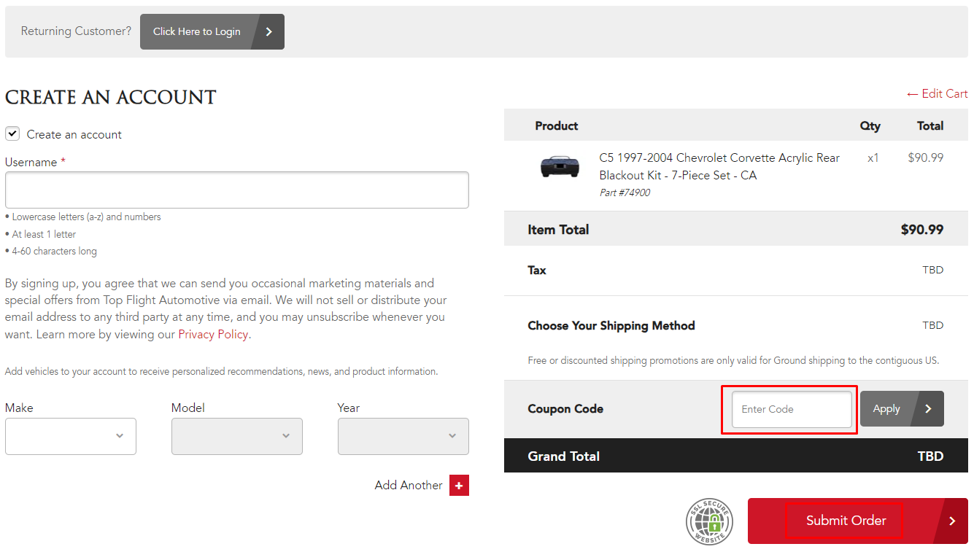Click the Click Here to Login button
This screenshot has height=560, width=974.
(197, 32)
